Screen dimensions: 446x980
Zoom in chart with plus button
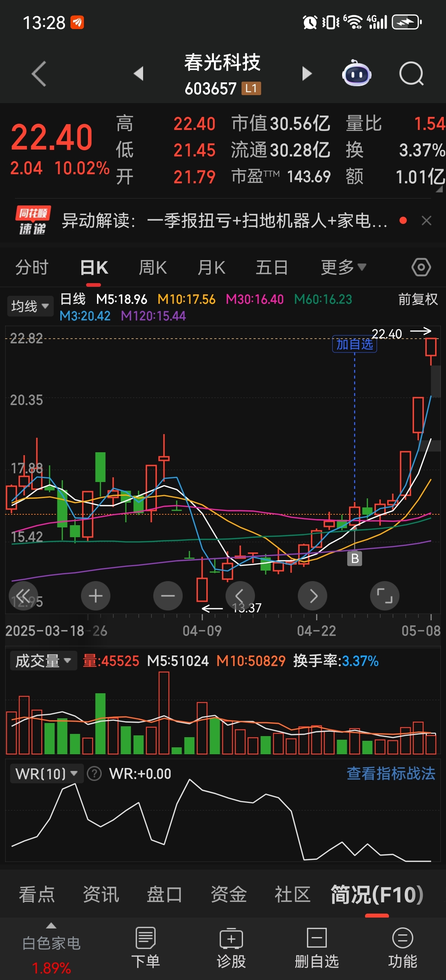tap(96, 596)
